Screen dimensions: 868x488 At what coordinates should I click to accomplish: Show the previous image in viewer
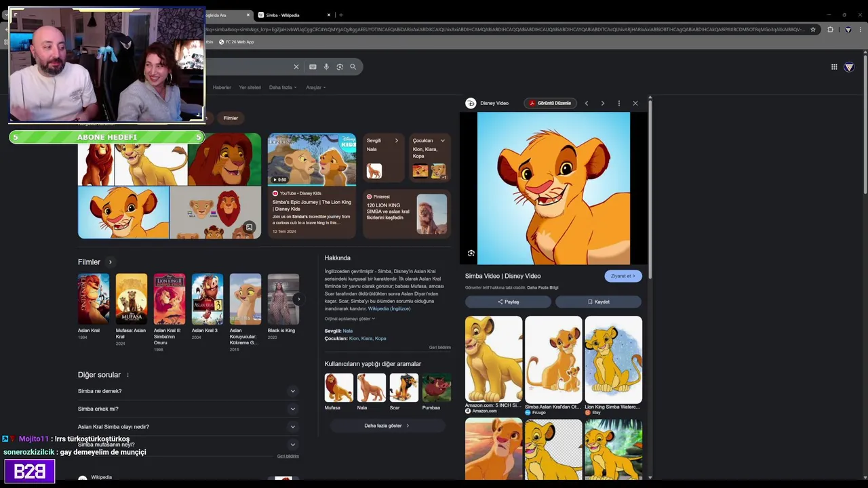(x=587, y=103)
